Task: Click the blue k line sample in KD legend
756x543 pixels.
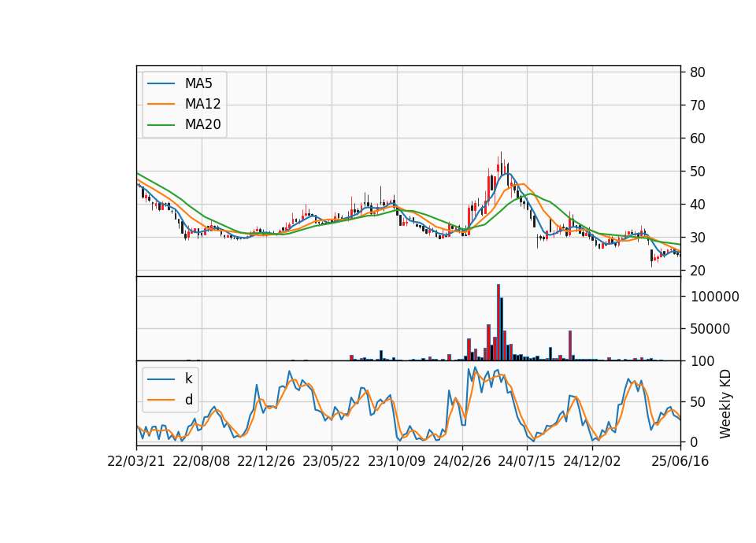Action: pos(161,379)
